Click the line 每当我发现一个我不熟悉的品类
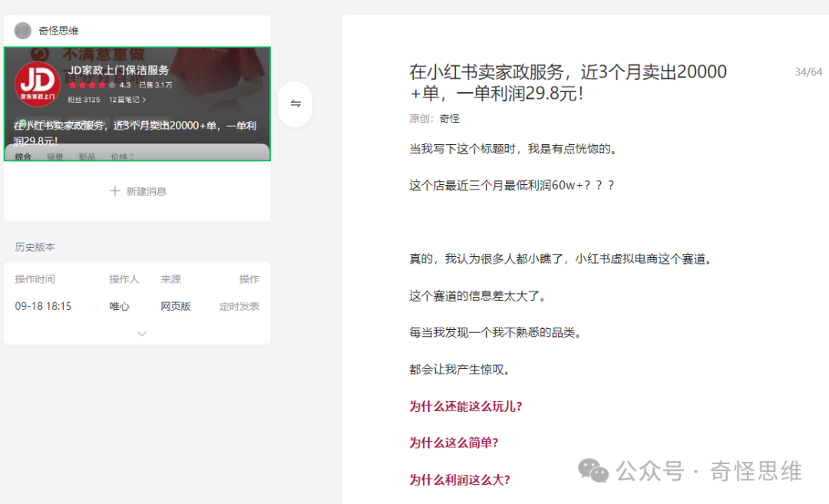829x504 pixels. [x=495, y=332]
